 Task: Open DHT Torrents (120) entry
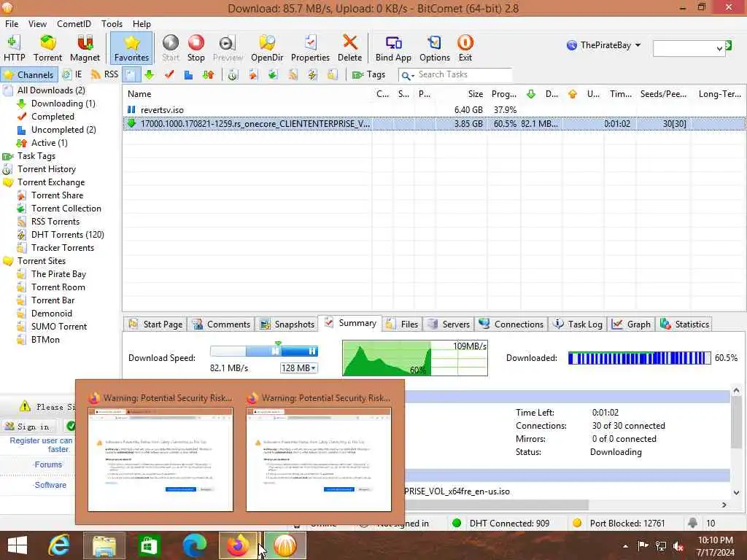67,235
